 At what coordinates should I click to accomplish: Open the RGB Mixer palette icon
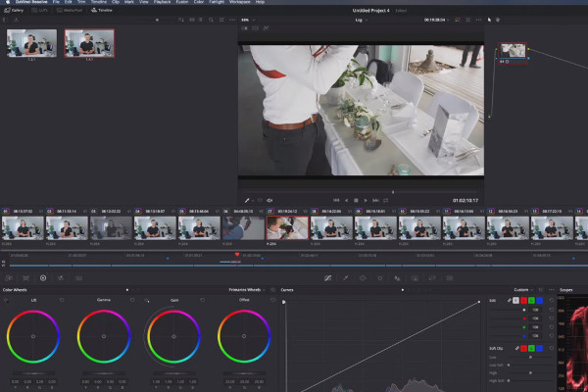click(61, 278)
